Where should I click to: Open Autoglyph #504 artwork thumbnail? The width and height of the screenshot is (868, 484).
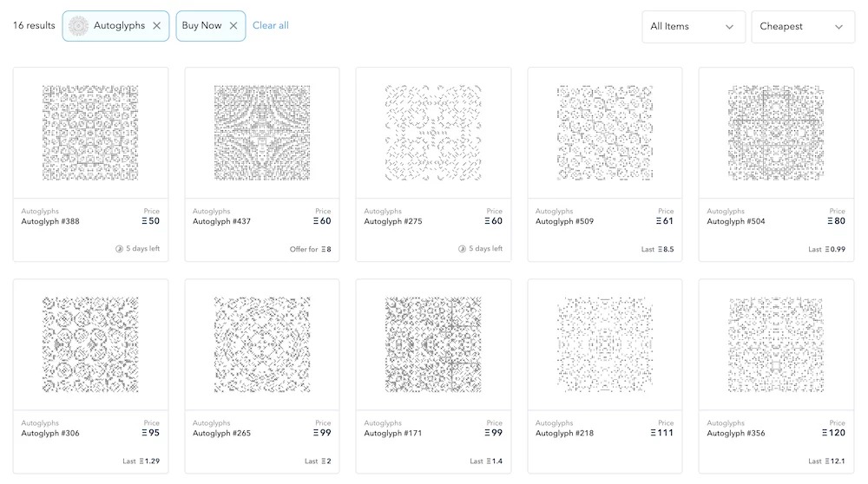pos(776,132)
